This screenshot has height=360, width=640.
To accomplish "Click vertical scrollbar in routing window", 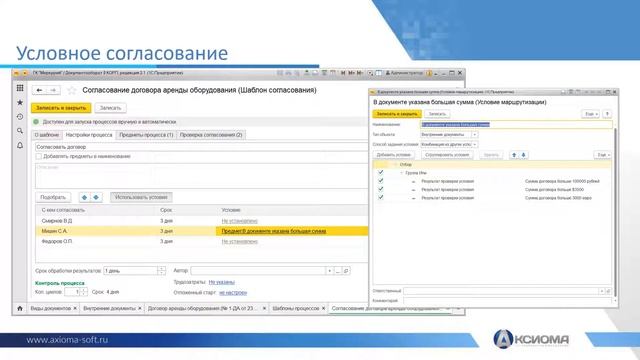I will coord(615,212).
